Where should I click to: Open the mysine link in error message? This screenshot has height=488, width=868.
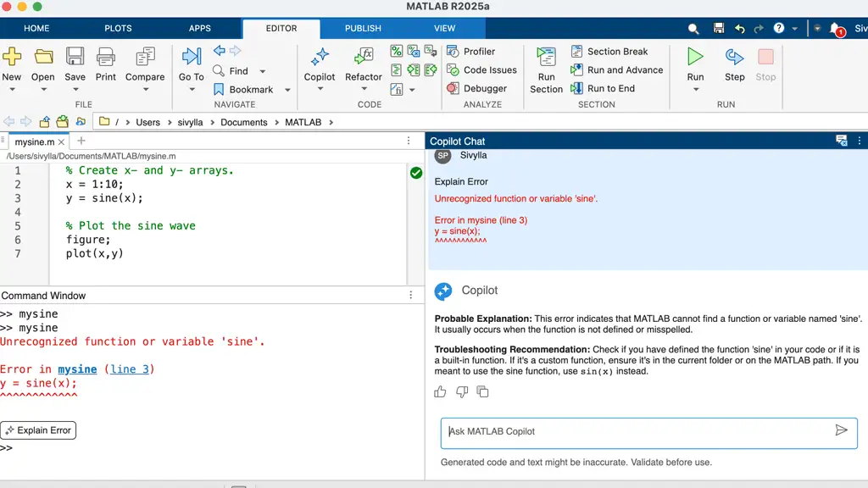click(77, 369)
